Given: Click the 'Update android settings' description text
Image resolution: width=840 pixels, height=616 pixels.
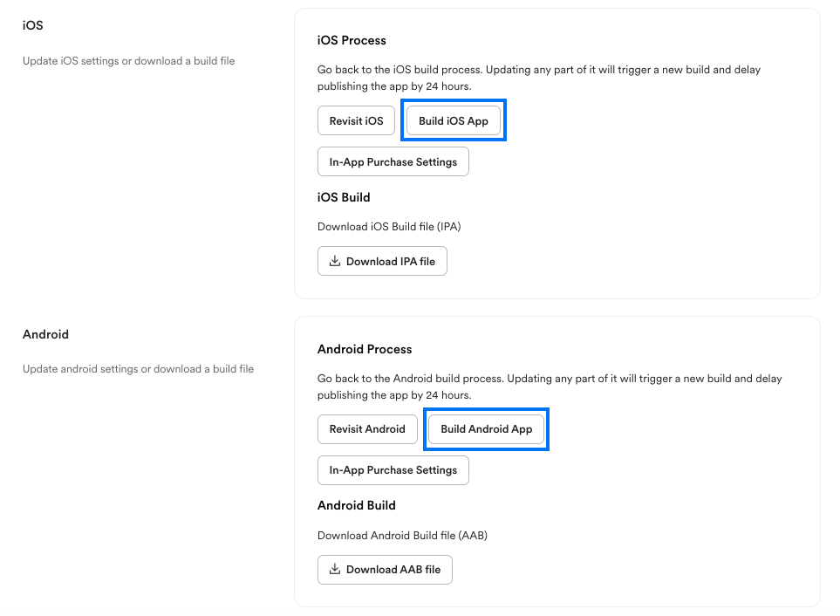Looking at the screenshot, I should coord(137,368).
